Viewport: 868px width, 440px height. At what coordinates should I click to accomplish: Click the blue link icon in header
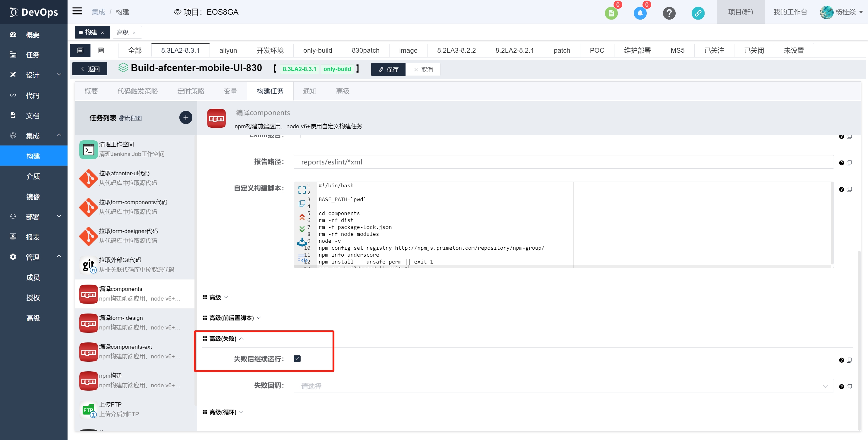click(x=698, y=13)
